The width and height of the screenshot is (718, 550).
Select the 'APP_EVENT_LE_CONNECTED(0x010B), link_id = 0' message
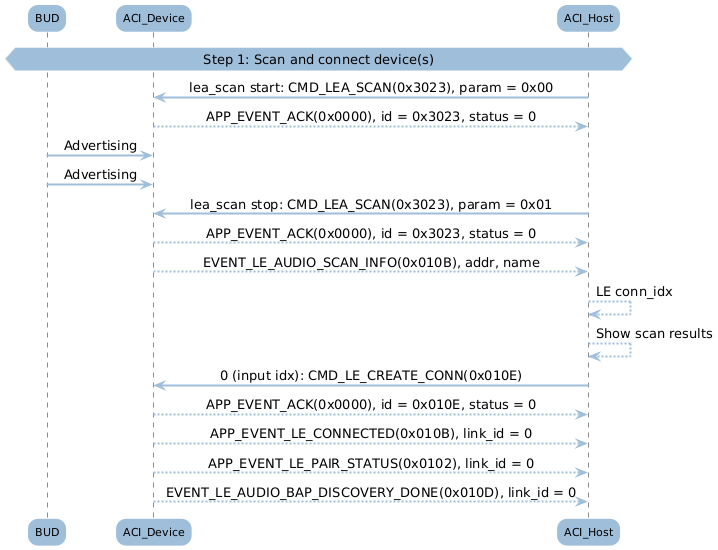pos(371,433)
